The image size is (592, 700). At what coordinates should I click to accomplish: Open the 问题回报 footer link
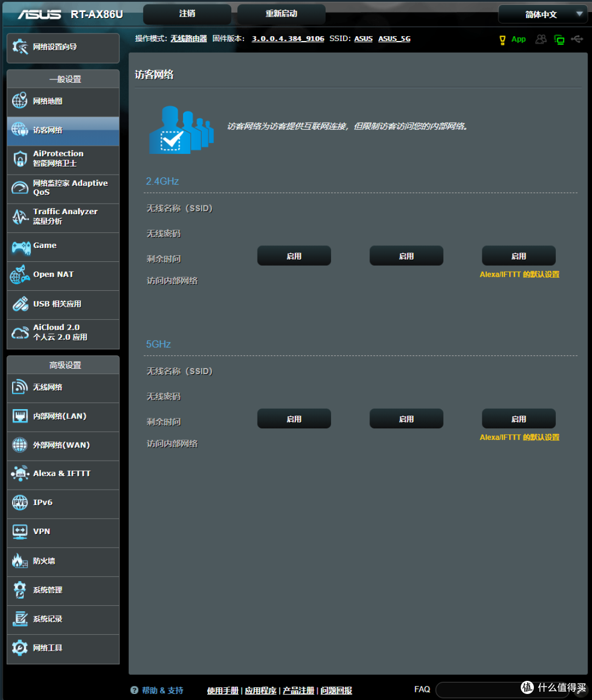[336, 691]
